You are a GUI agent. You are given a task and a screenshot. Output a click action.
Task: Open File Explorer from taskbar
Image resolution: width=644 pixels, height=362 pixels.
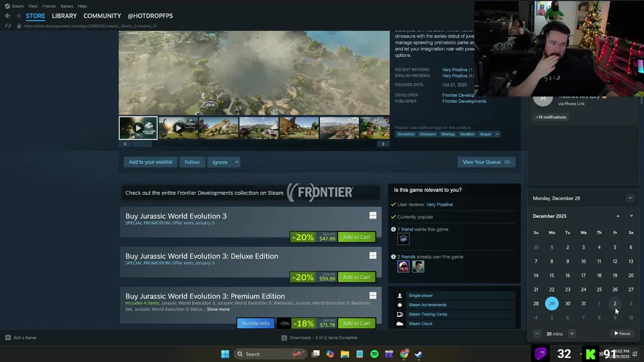[345, 354]
